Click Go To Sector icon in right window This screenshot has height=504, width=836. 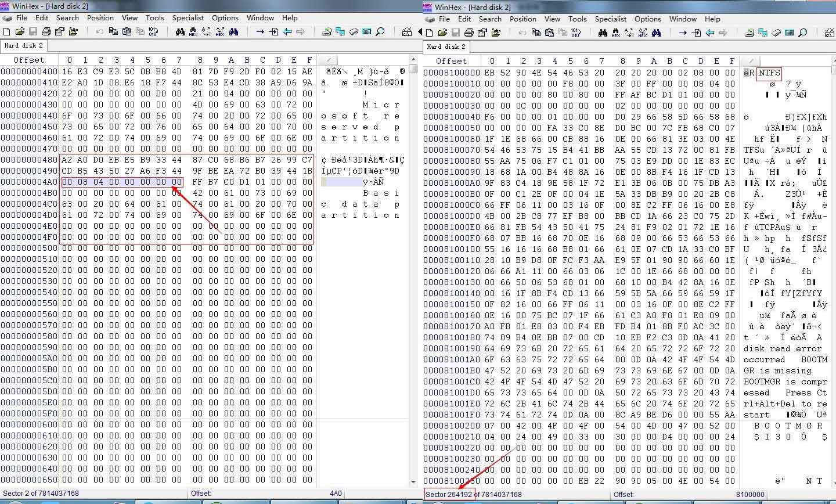[x=696, y=33]
